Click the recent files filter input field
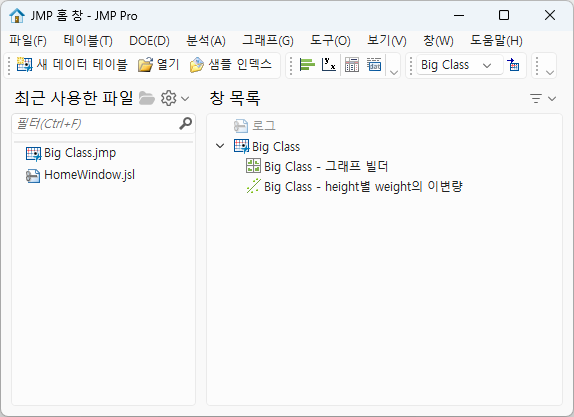The height and width of the screenshot is (417, 574). 96,123
